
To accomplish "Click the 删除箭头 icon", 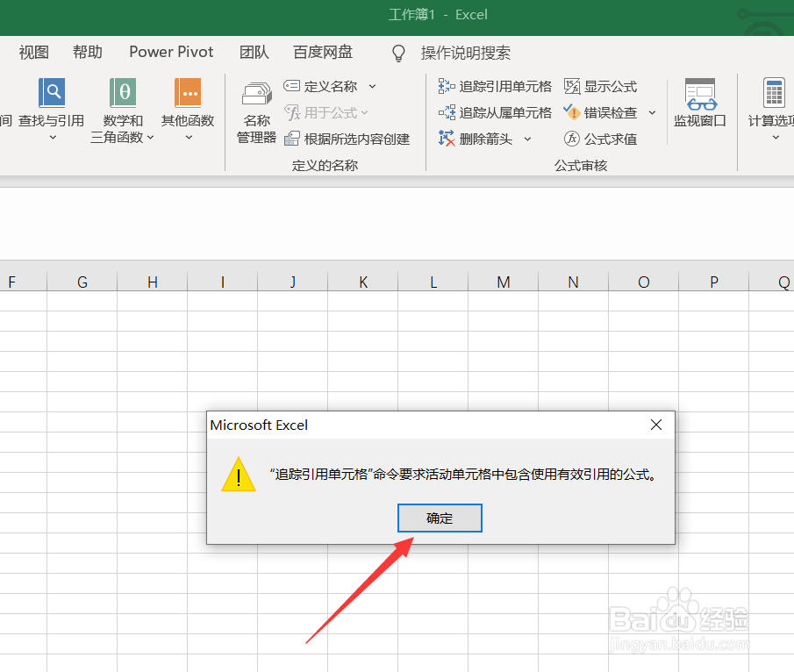I will (446, 139).
